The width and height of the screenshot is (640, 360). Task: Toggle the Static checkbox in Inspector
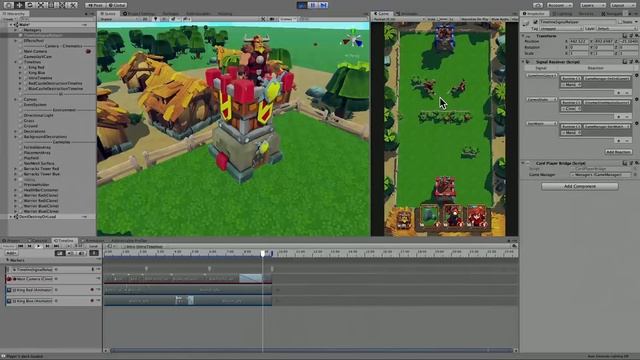620,22
